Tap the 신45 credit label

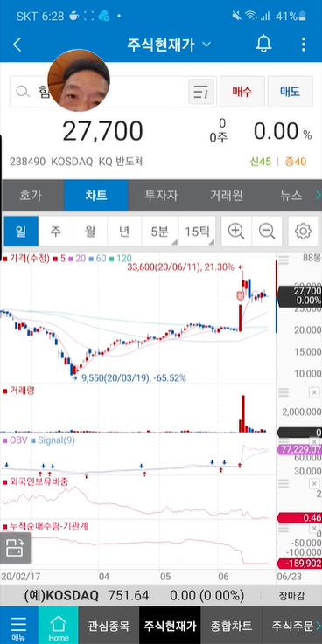click(261, 162)
